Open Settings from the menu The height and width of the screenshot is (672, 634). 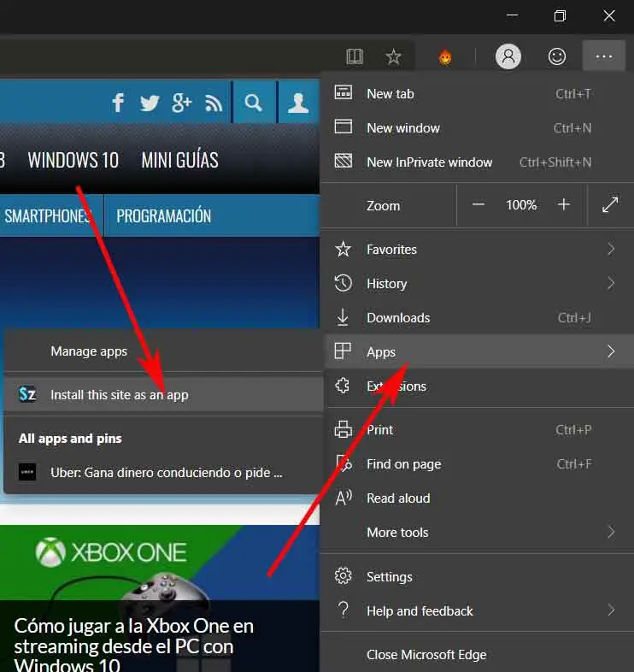pos(477,577)
